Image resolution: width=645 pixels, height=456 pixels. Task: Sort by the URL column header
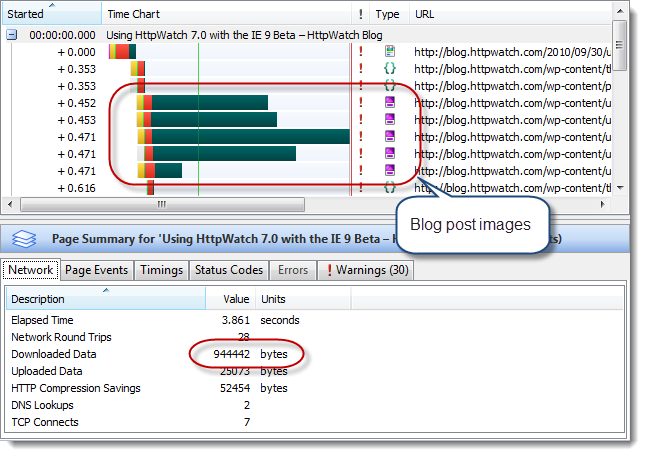(x=510, y=14)
